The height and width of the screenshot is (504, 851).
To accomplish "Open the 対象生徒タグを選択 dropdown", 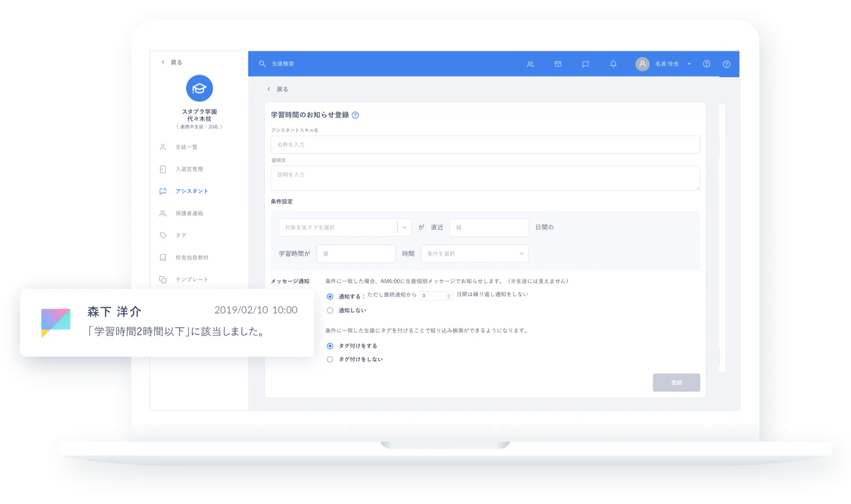I will coord(345,227).
